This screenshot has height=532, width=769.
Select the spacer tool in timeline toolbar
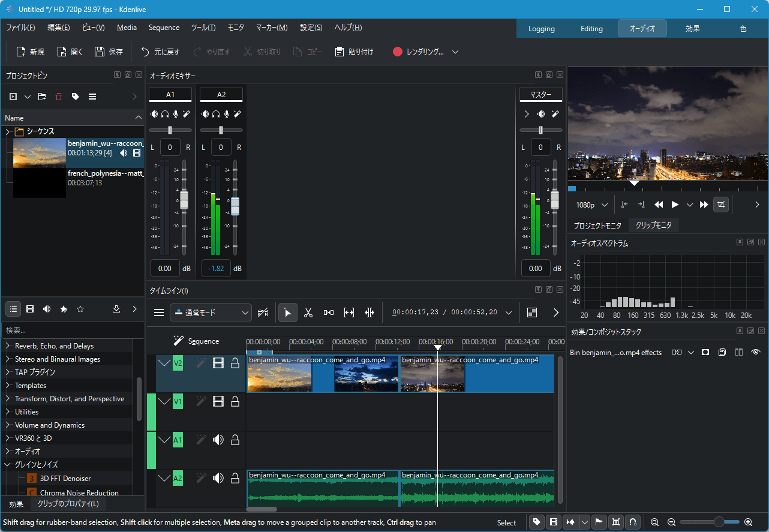(329, 312)
